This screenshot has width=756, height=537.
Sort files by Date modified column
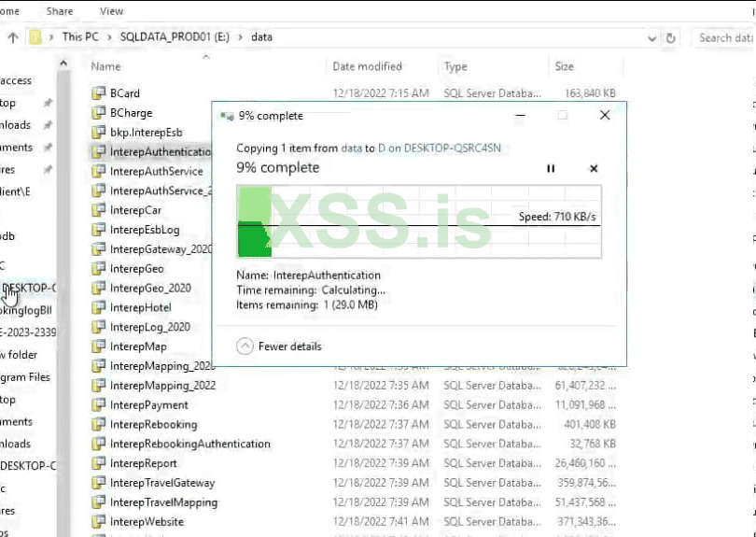367,66
